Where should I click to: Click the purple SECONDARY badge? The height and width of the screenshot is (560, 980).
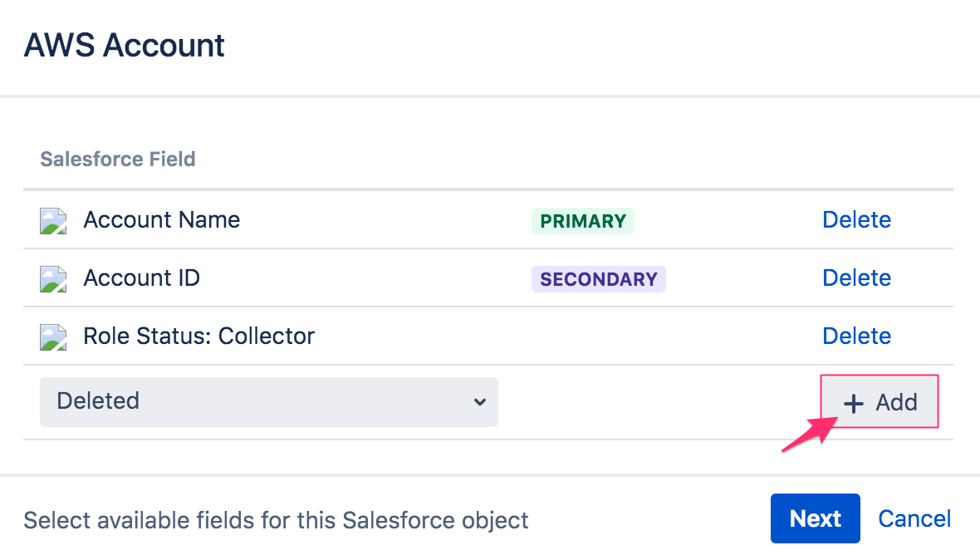click(598, 279)
